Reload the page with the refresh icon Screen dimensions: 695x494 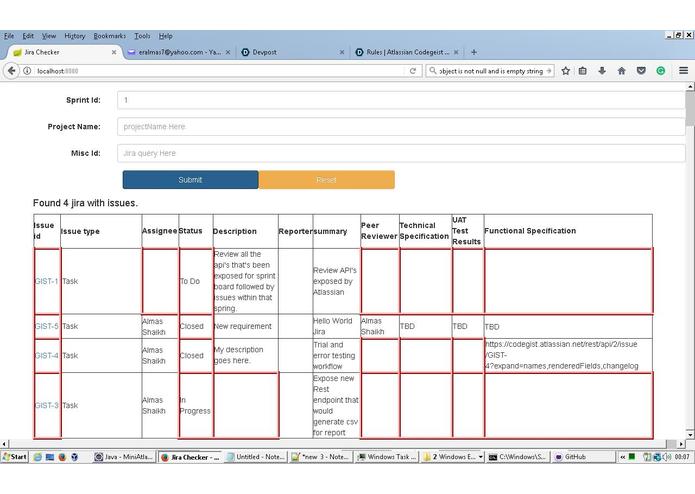(x=413, y=71)
